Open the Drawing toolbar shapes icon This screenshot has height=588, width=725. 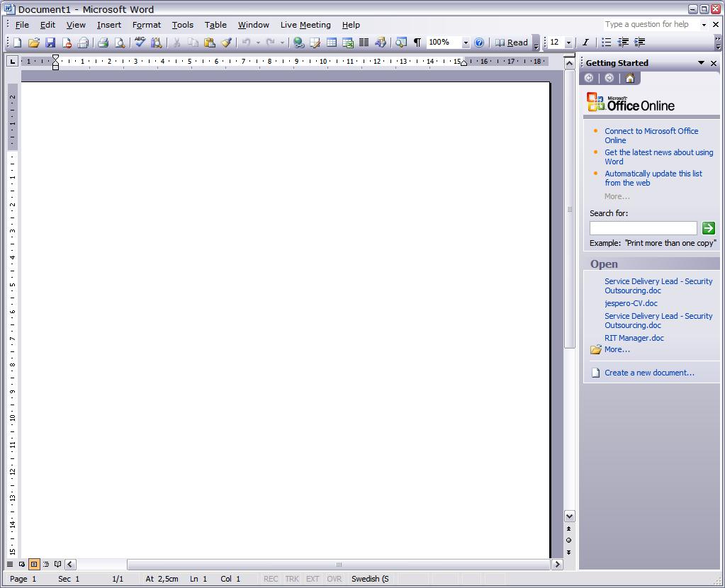(x=381, y=43)
